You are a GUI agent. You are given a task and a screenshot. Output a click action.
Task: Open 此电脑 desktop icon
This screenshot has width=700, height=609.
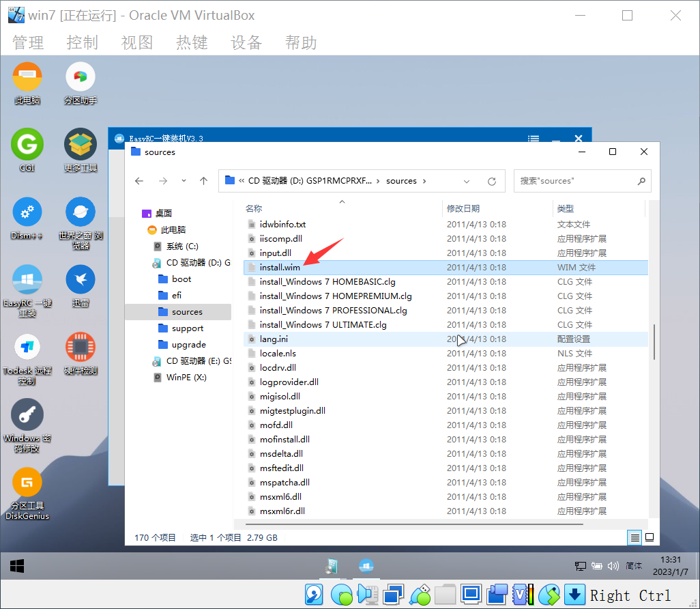(x=27, y=83)
